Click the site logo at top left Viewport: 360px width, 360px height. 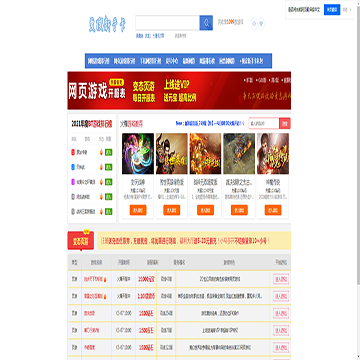click(x=107, y=25)
